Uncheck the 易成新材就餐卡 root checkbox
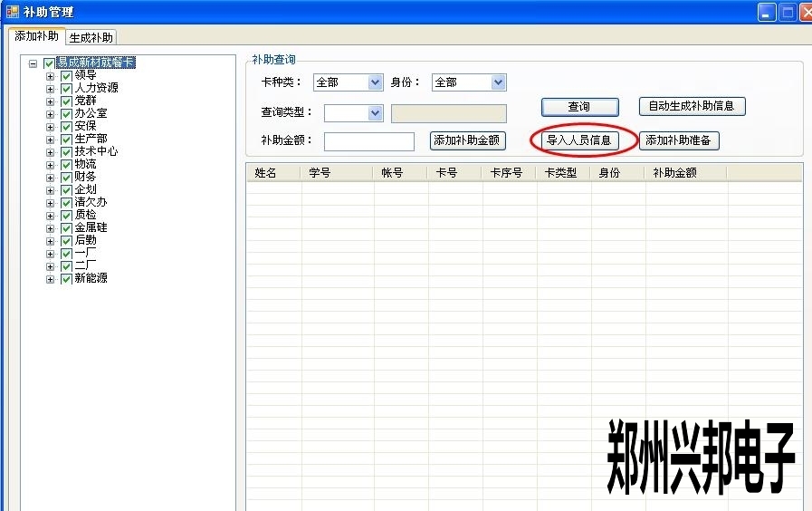This screenshot has width=812, height=511. [49, 63]
